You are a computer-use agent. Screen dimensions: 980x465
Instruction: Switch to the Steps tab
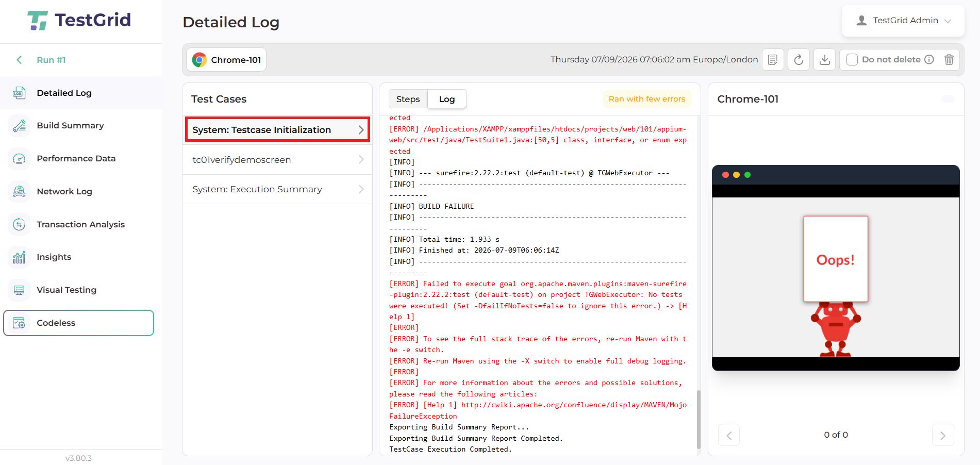(408, 99)
